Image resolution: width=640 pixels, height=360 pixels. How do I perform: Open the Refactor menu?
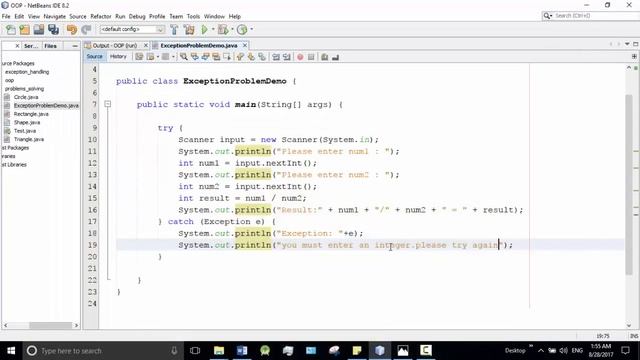point(101,16)
